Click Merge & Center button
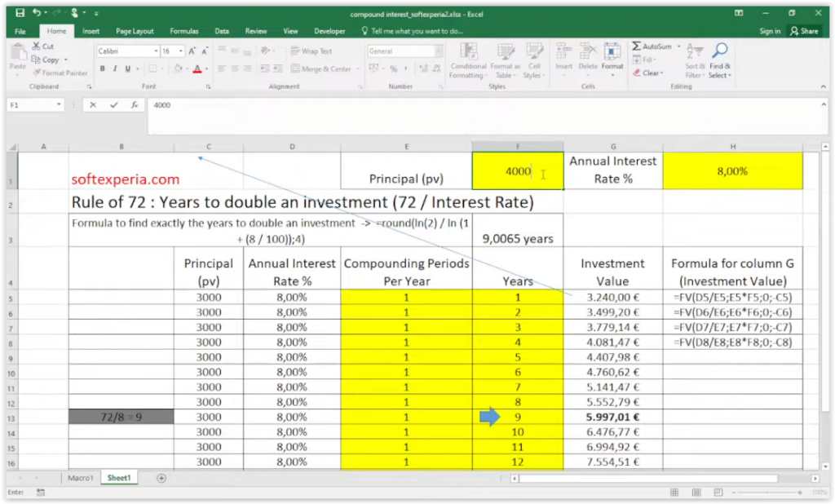This screenshot has width=835, height=504. [x=321, y=69]
